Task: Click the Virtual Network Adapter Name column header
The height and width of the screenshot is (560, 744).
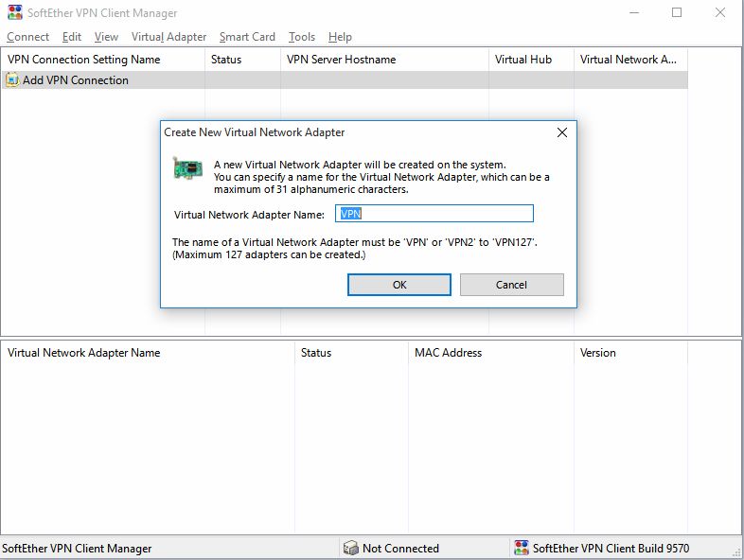Action: pos(148,353)
